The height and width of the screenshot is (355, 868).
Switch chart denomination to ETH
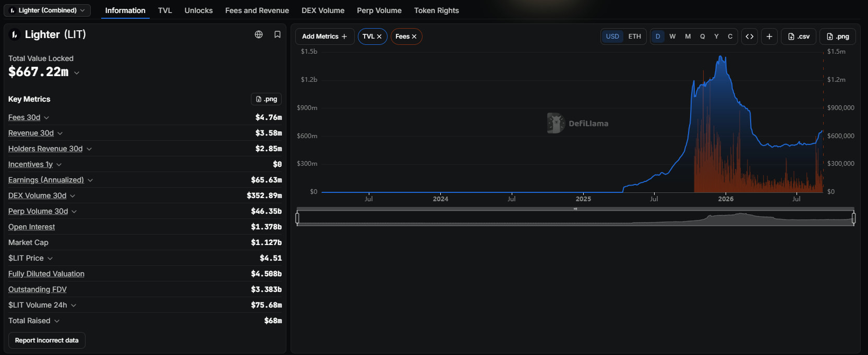pyautogui.click(x=635, y=36)
